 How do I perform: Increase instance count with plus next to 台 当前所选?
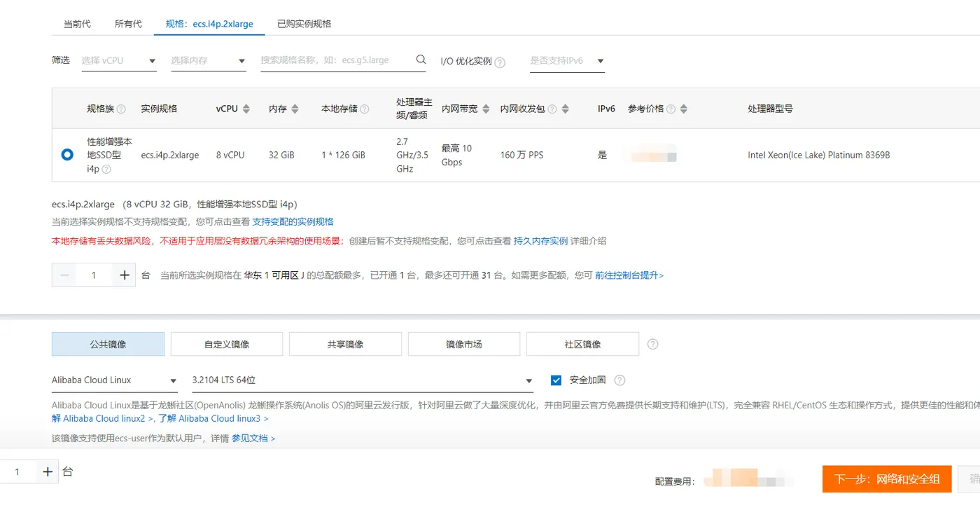click(x=125, y=275)
